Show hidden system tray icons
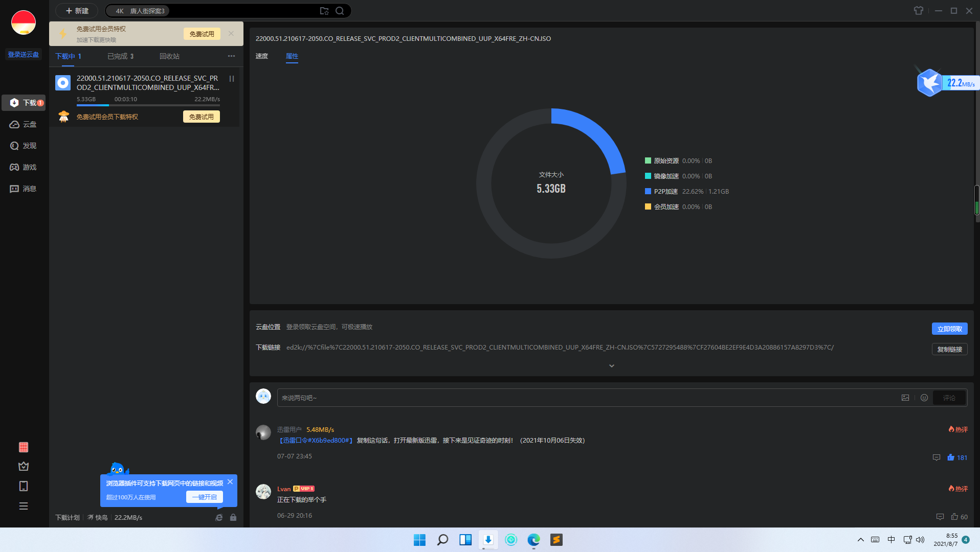The image size is (980, 552). (x=861, y=540)
